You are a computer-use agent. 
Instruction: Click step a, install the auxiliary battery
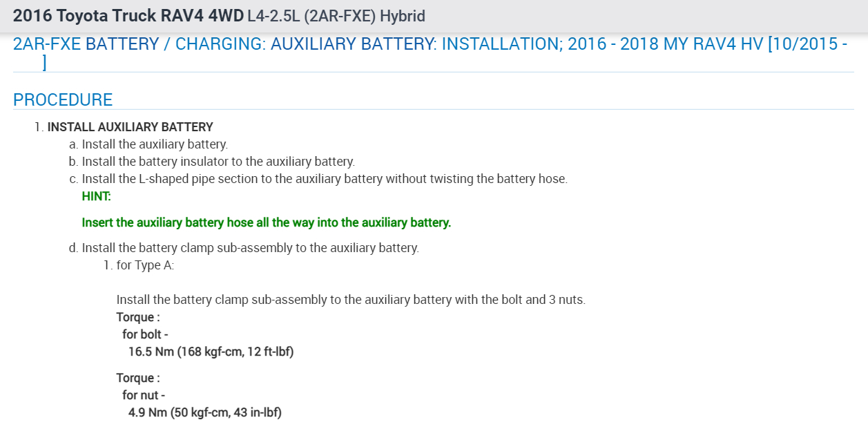pyautogui.click(x=154, y=144)
